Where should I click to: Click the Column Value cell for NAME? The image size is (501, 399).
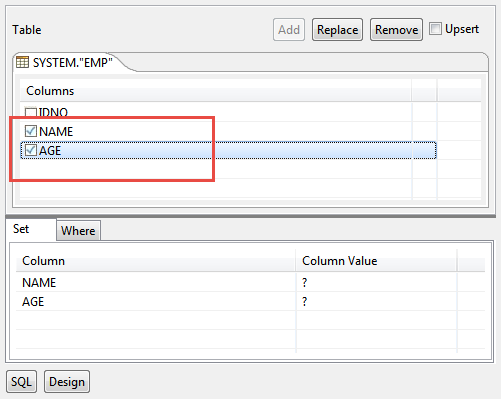pyautogui.click(x=376, y=282)
